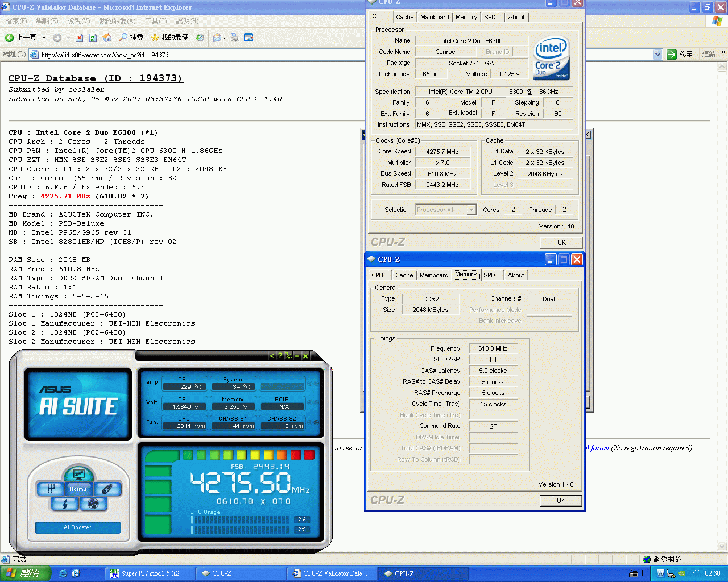Click the Windows Start button 開始
Screen dimensions: 728x582
pos(25,573)
